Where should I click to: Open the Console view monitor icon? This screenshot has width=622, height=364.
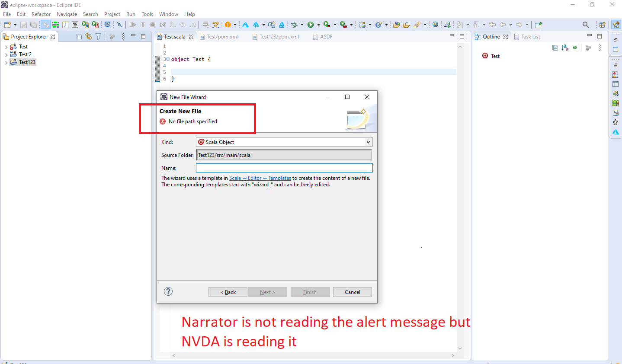pyautogui.click(x=107, y=25)
